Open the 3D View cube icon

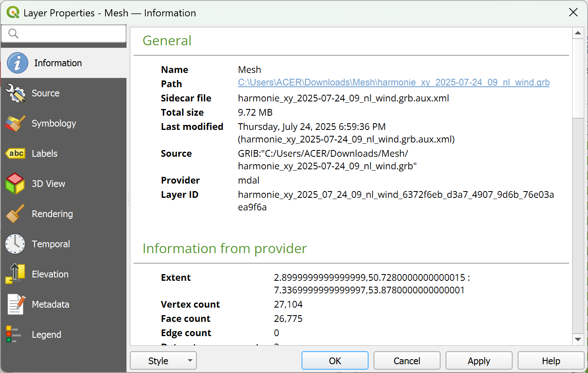[15, 184]
